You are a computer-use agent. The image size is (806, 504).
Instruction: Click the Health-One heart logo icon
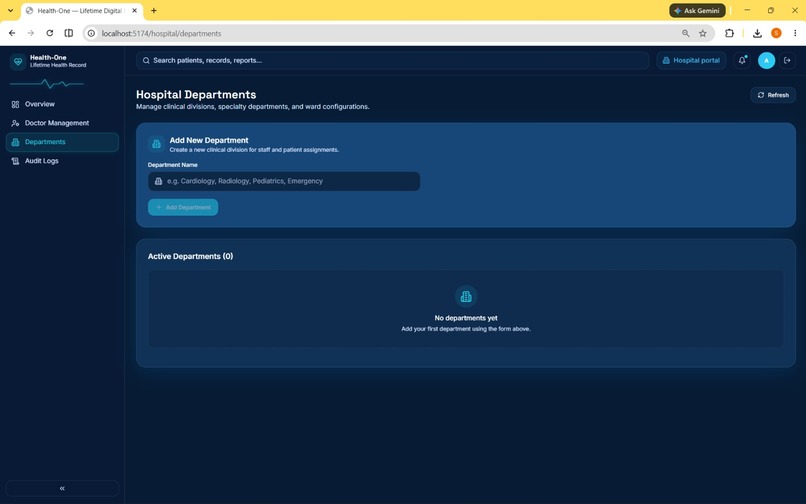18,62
